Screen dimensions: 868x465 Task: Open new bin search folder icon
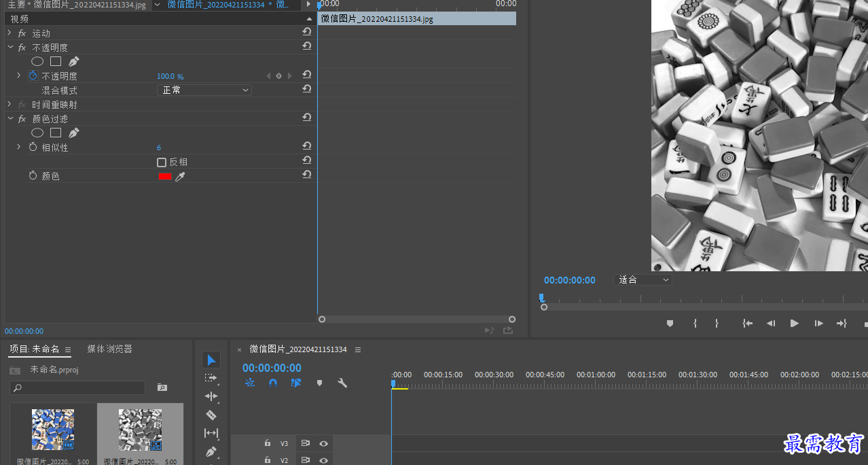click(x=162, y=387)
